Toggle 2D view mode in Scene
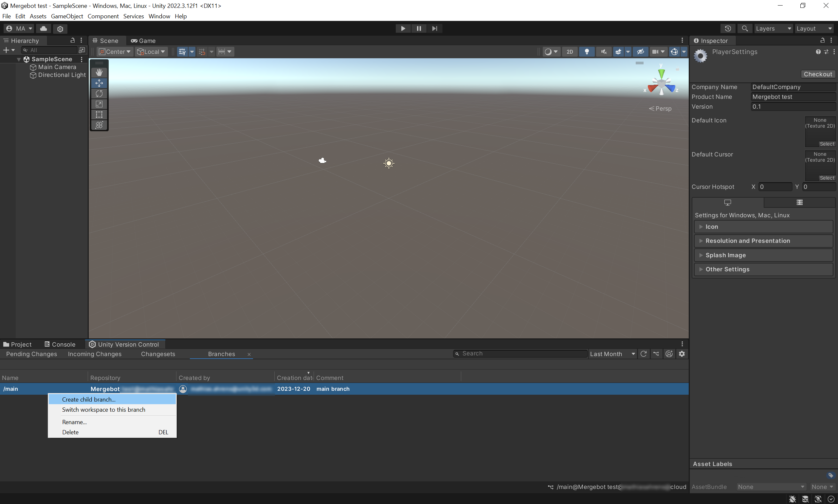The image size is (838, 504). point(570,52)
